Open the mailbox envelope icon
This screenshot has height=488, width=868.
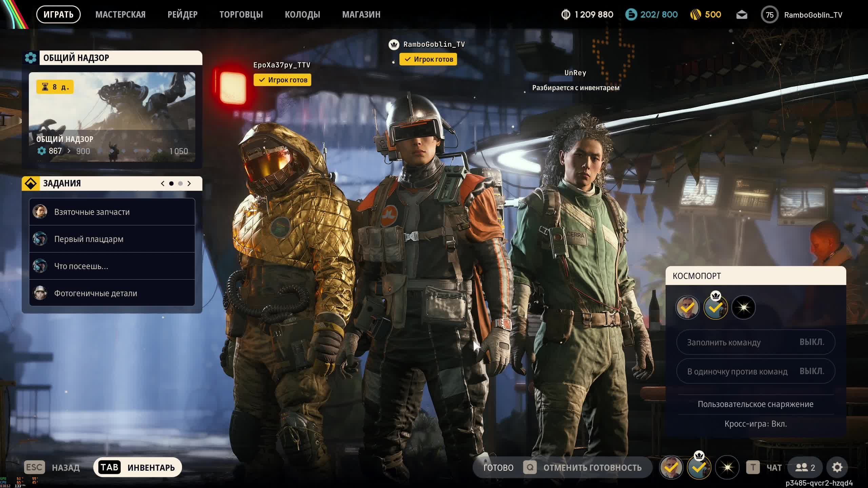click(742, 15)
